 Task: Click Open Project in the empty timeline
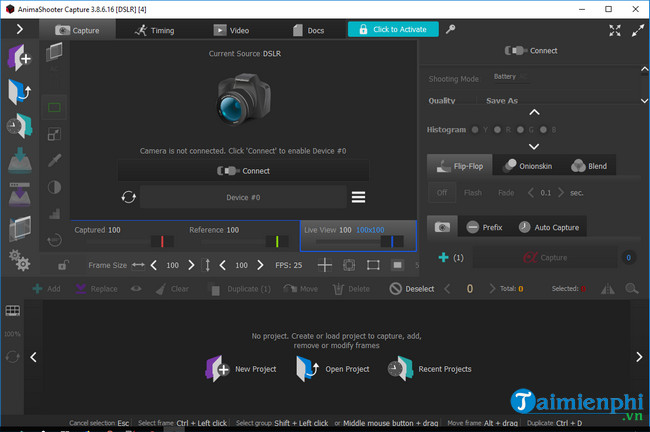tap(333, 369)
